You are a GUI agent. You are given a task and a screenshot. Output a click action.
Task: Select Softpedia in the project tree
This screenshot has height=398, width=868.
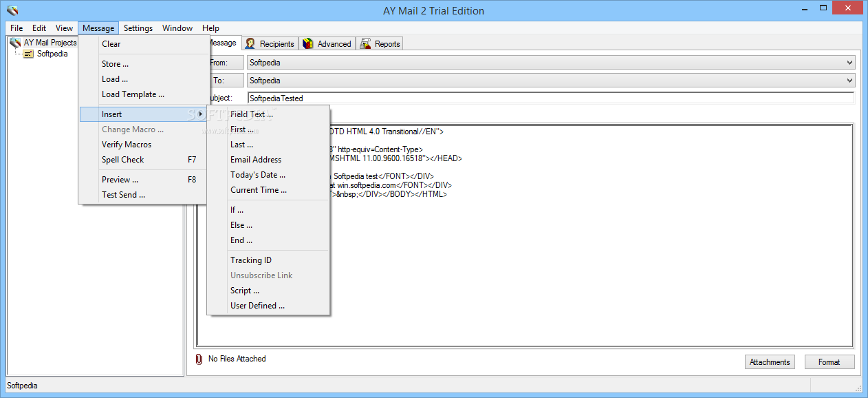52,54
